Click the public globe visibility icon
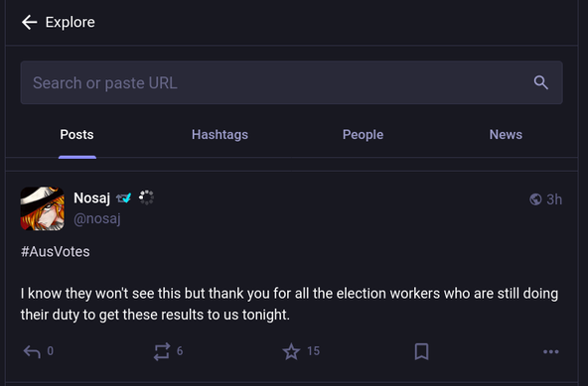Screen dimensions: 588x386 [x=535, y=199]
